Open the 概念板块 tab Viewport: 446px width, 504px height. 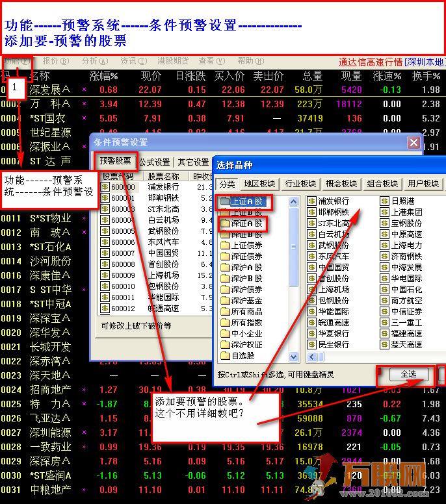pos(341,184)
